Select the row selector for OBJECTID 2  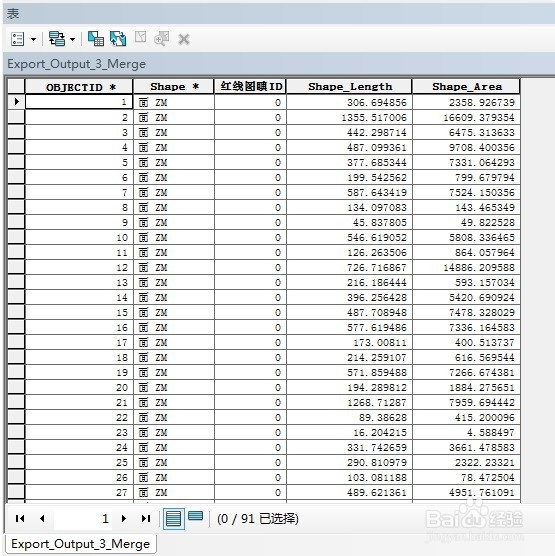coord(16,117)
